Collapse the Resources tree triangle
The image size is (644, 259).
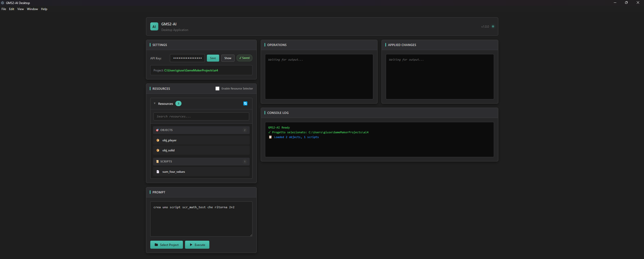tap(155, 104)
